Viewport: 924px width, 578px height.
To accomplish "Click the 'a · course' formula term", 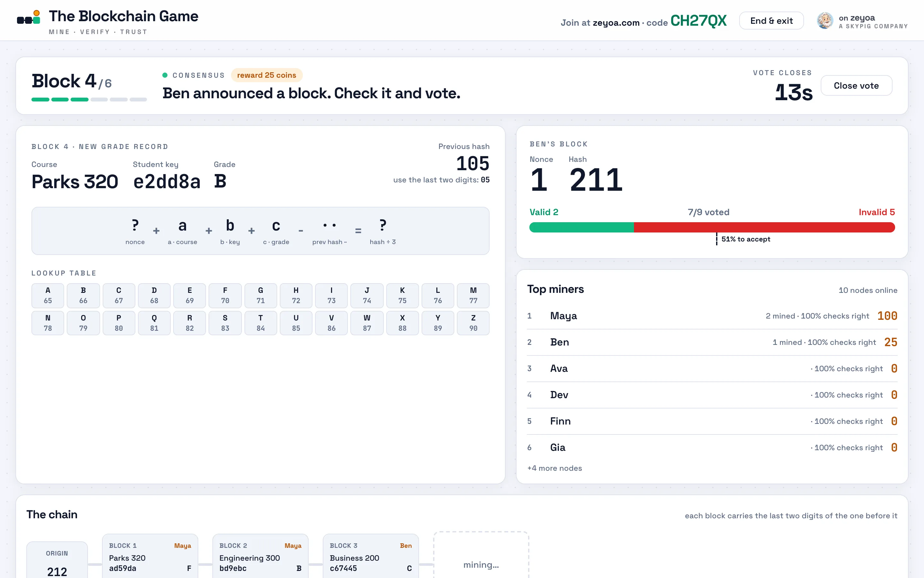I will click(183, 231).
